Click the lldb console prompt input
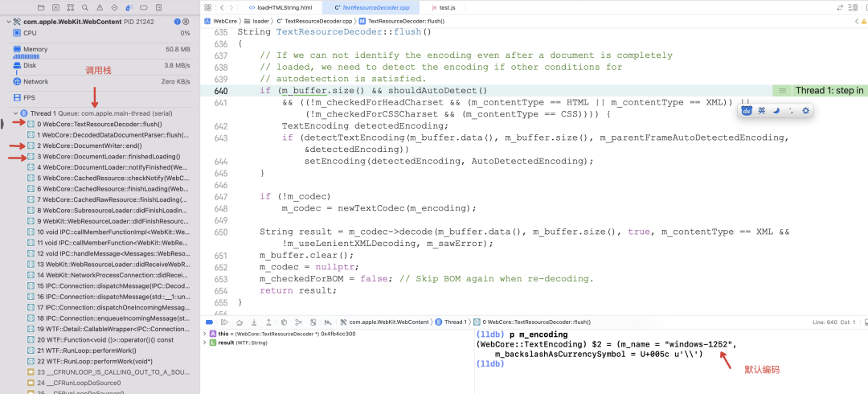 point(669,364)
